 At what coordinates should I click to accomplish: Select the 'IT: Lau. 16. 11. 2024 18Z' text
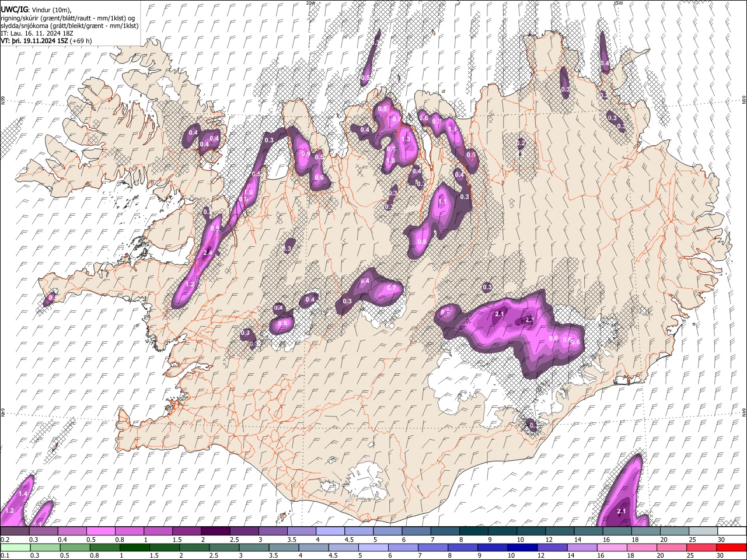click(37, 34)
